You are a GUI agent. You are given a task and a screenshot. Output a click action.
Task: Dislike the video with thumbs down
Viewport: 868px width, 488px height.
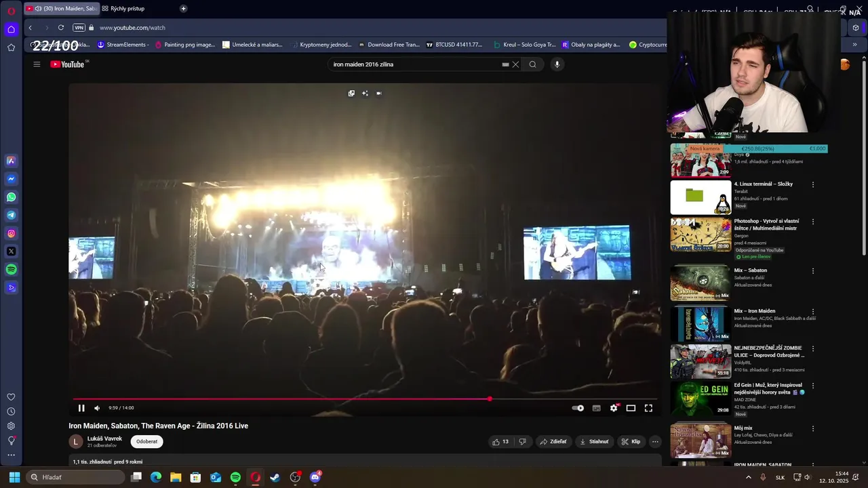point(522,441)
